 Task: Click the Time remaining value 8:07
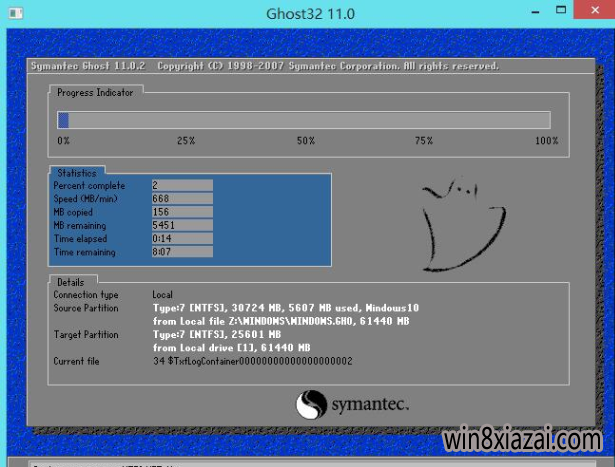[182, 252]
